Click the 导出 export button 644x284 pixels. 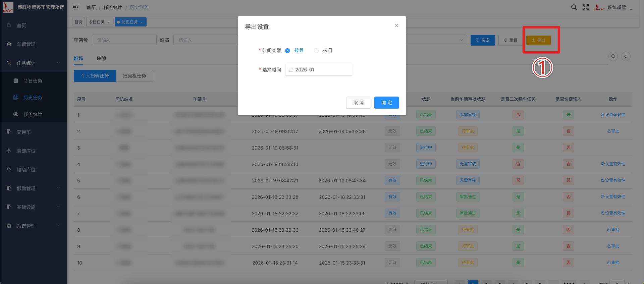tap(538, 40)
